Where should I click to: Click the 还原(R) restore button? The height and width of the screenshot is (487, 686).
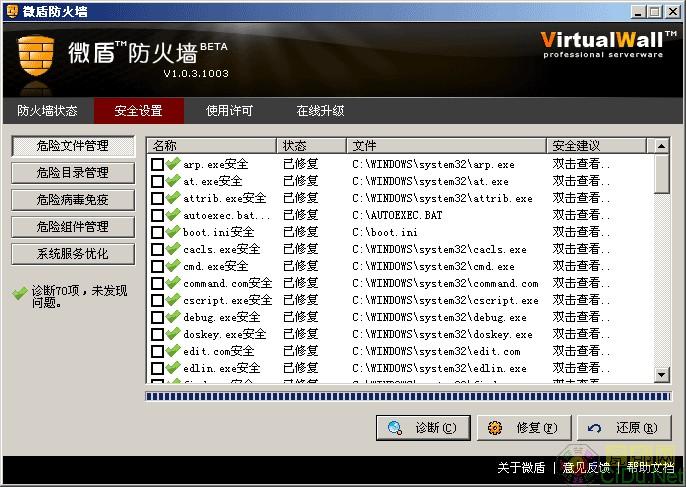pos(624,427)
